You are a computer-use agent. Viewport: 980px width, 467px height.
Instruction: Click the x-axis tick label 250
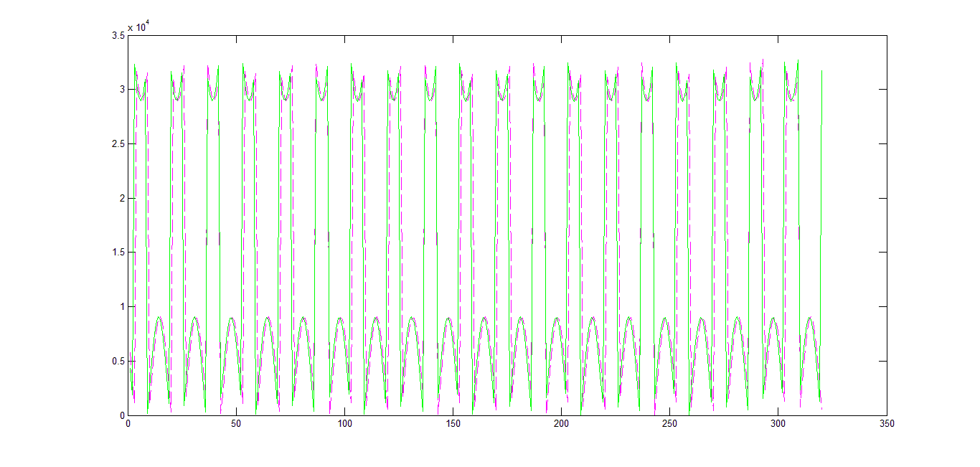(669, 424)
